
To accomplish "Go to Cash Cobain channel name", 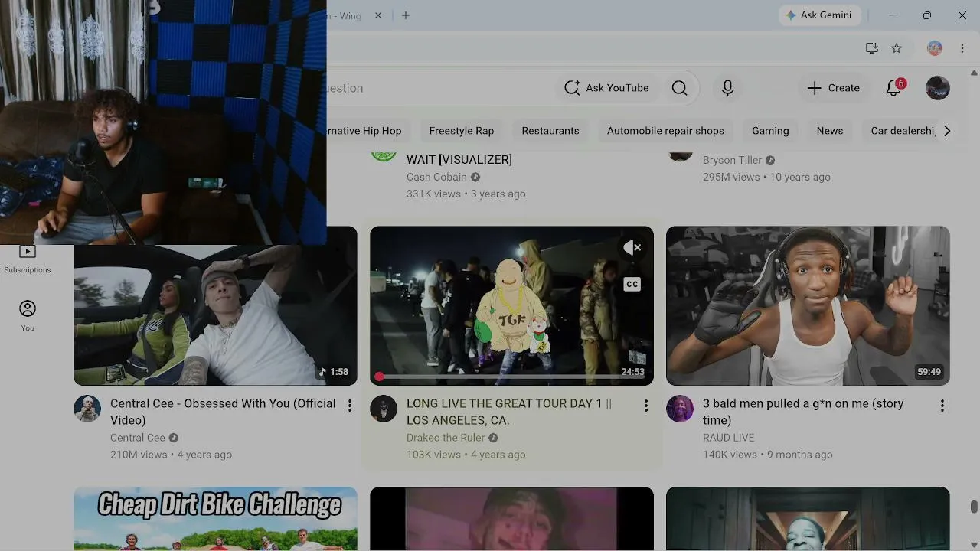I will click(x=436, y=177).
